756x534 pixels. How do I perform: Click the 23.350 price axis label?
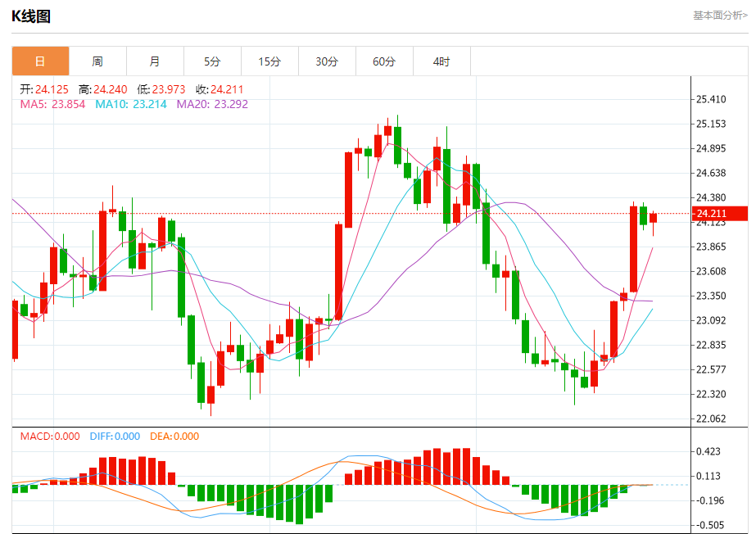point(711,296)
